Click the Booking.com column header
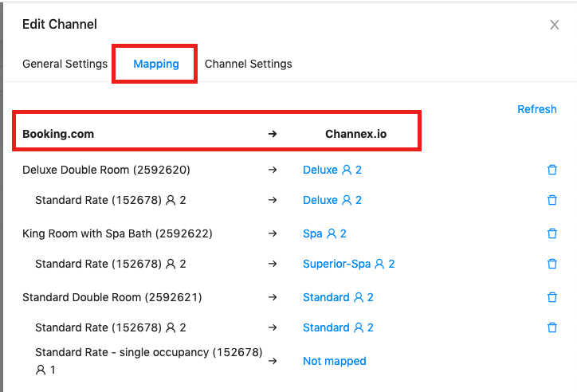The height and width of the screenshot is (392, 577). [58, 134]
